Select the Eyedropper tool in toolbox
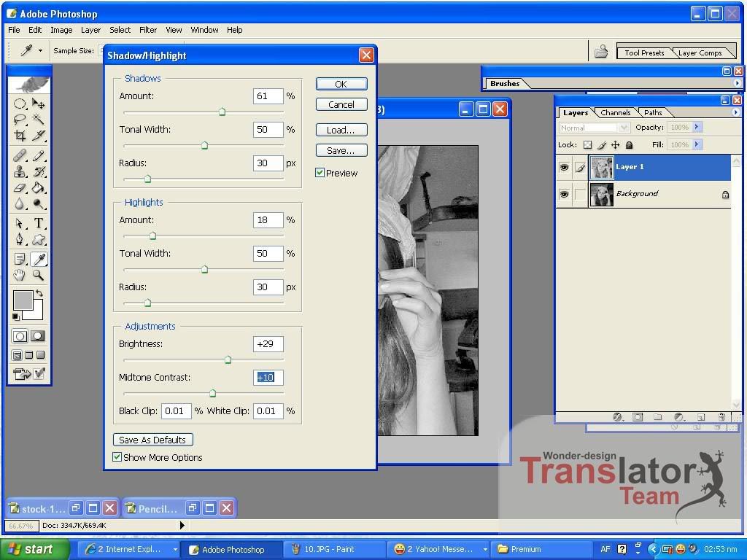This screenshot has height=560, width=747. (x=38, y=259)
